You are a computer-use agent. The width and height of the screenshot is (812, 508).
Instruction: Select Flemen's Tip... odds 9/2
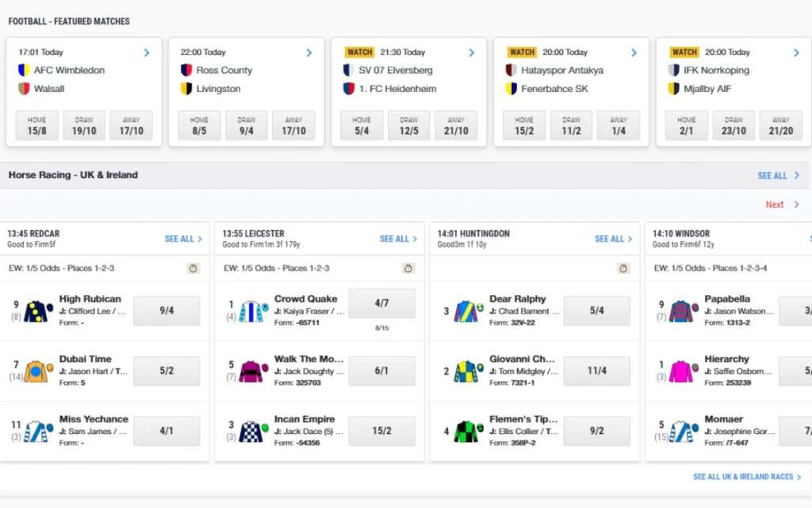click(597, 431)
